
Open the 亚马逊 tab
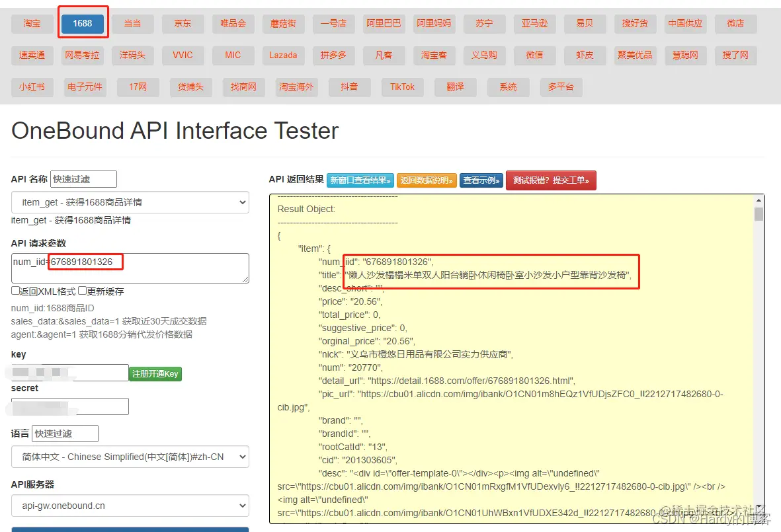point(534,23)
